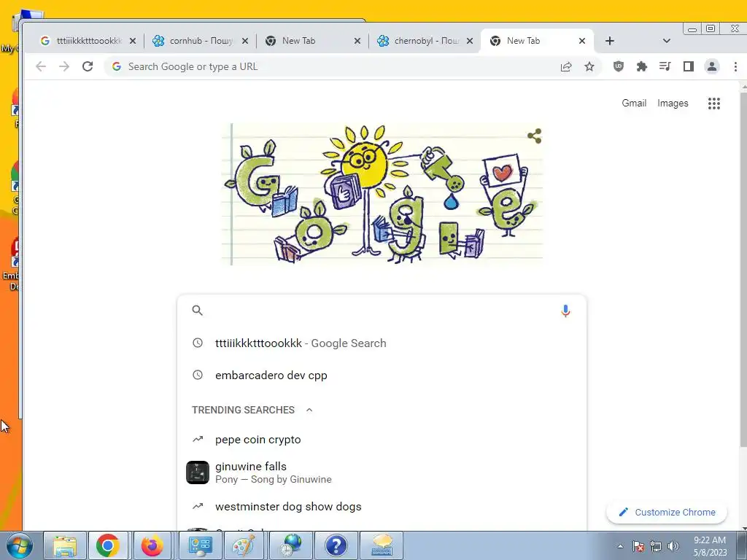Open the Google apps grid
The height and width of the screenshot is (560, 747).
click(713, 104)
